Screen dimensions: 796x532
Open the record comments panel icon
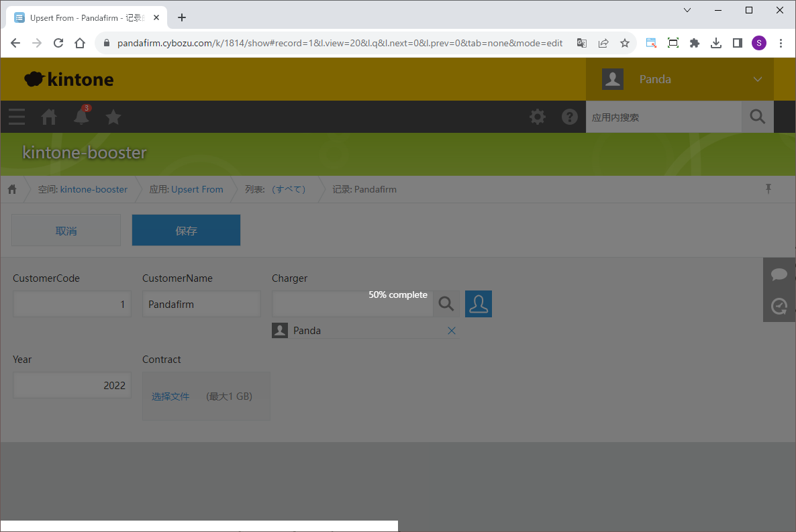coord(779,274)
